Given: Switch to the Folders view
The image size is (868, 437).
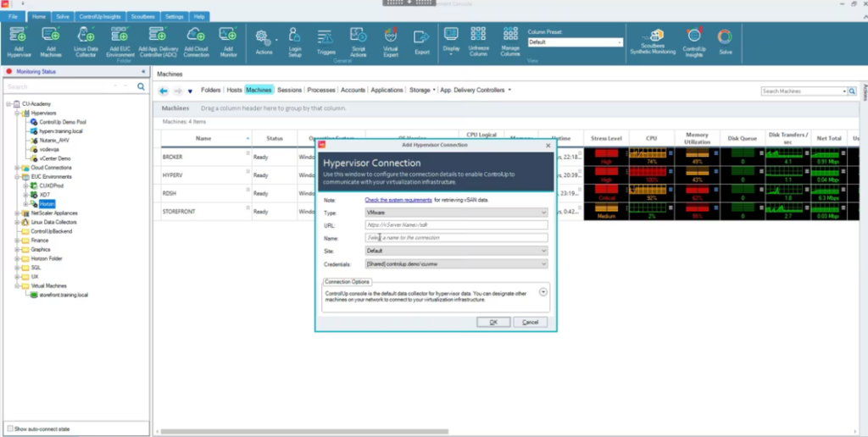Looking at the screenshot, I should [x=210, y=90].
